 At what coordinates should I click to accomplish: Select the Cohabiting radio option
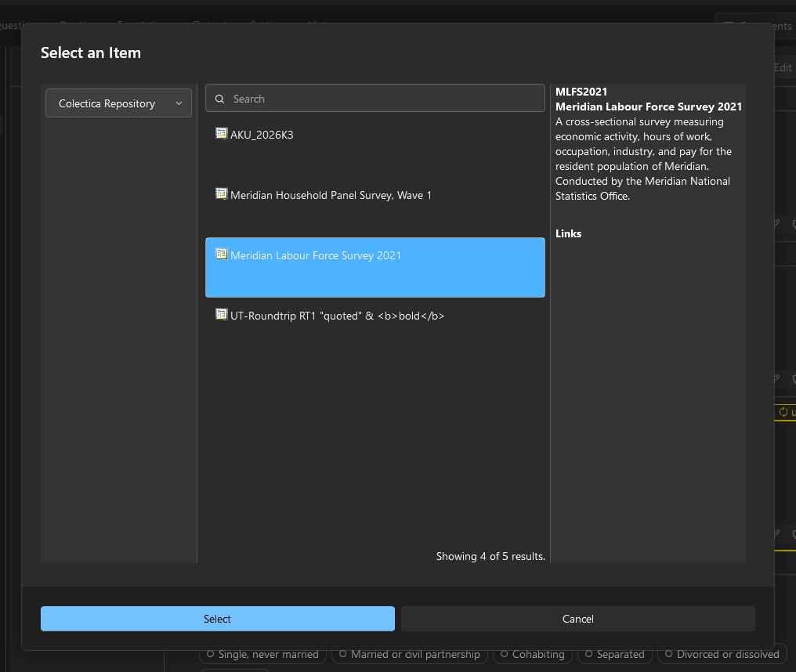point(533,654)
